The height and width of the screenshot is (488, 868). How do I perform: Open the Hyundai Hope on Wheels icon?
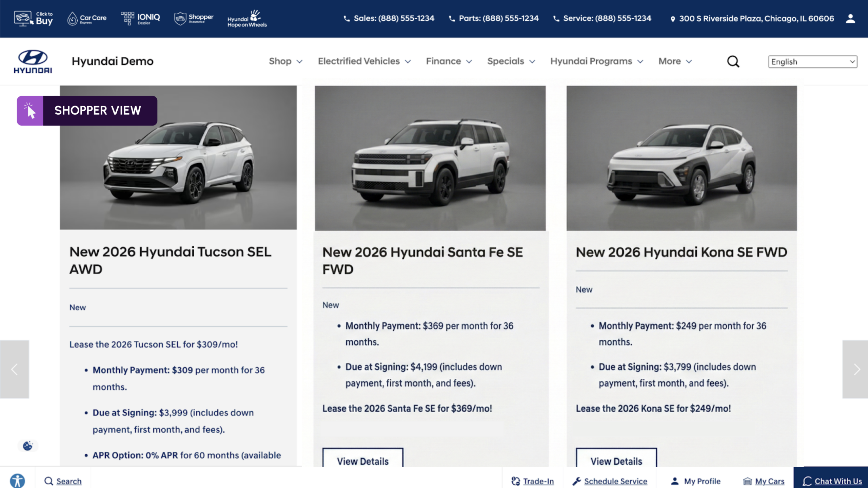(247, 18)
